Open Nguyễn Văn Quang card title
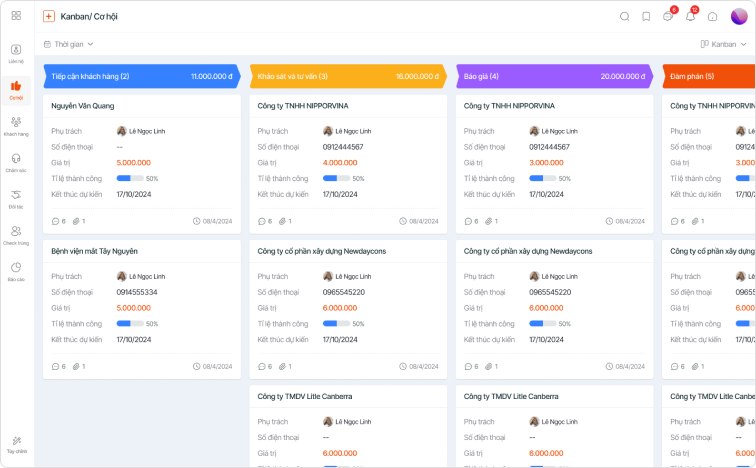 click(x=82, y=106)
